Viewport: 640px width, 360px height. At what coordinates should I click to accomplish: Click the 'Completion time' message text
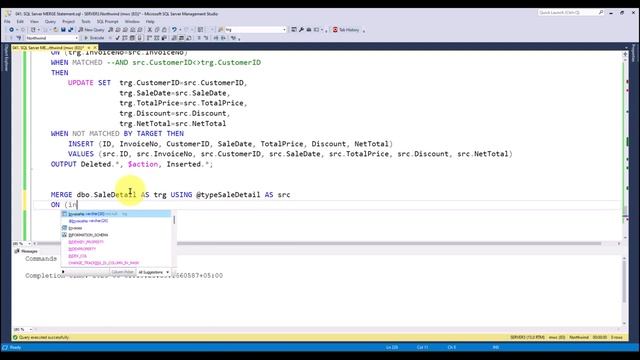pyautogui.click(x=124, y=276)
